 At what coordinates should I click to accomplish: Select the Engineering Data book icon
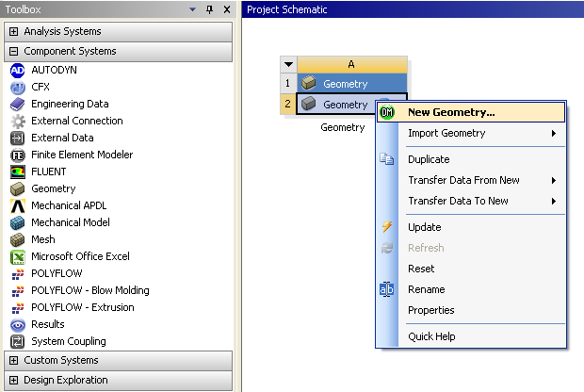18,104
